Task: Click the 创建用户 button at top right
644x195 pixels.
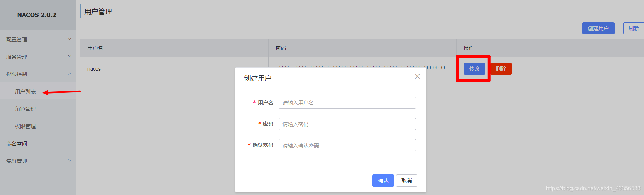Action: tap(598, 29)
